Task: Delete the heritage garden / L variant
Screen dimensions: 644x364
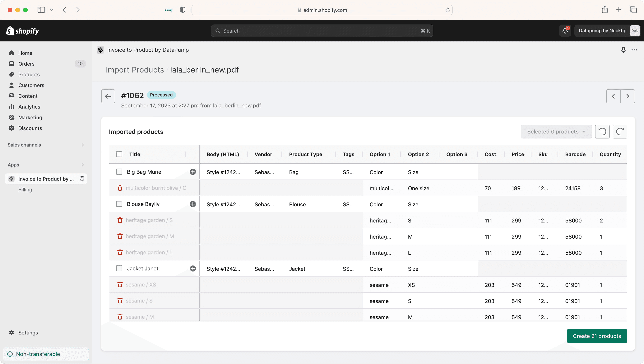Action: [120, 253]
